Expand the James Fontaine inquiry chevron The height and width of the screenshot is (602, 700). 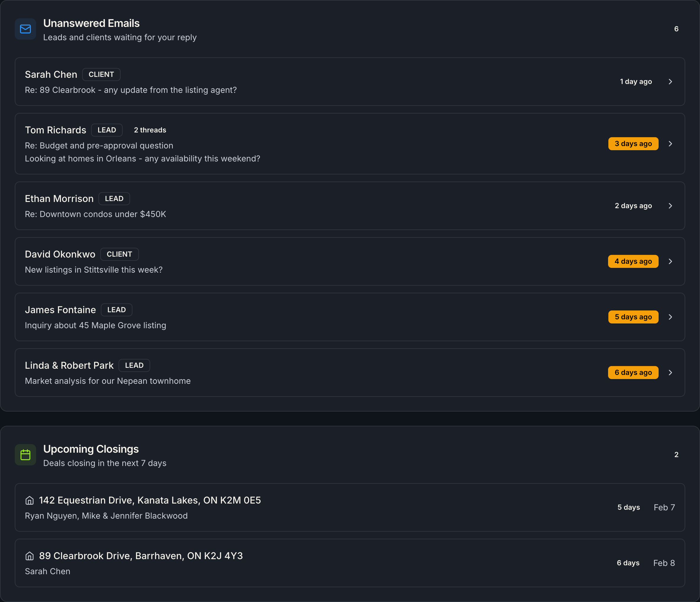point(671,317)
